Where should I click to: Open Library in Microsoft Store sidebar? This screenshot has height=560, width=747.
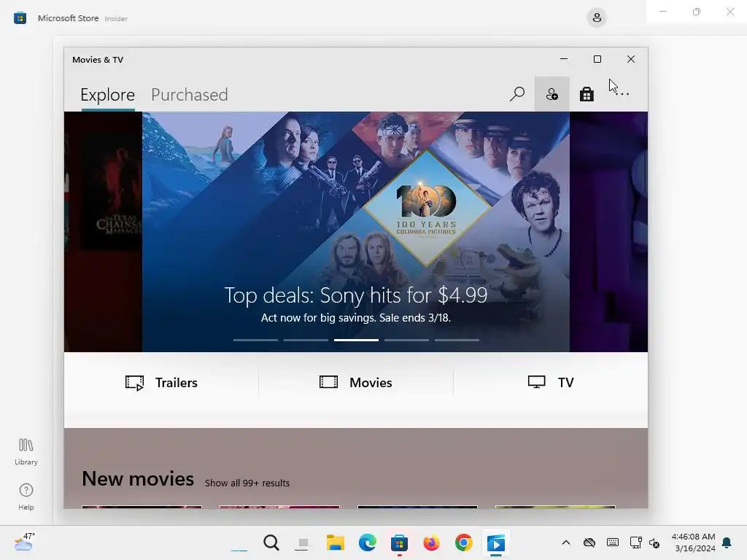pos(26,451)
